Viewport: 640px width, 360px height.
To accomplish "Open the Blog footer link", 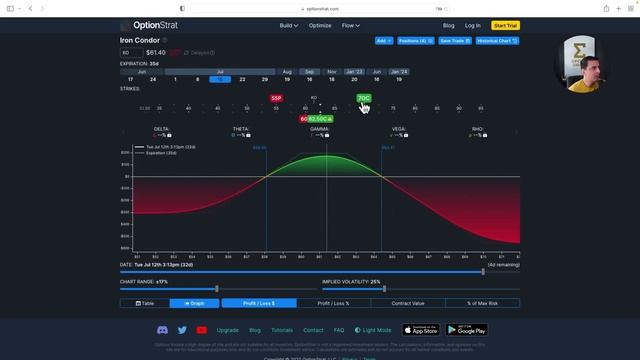I will (255, 330).
